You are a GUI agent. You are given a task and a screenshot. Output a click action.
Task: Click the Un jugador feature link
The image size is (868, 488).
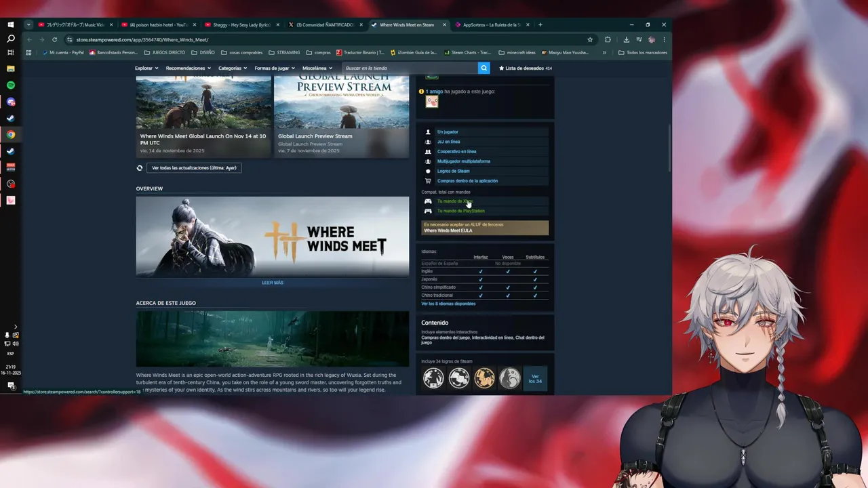pyautogui.click(x=448, y=131)
